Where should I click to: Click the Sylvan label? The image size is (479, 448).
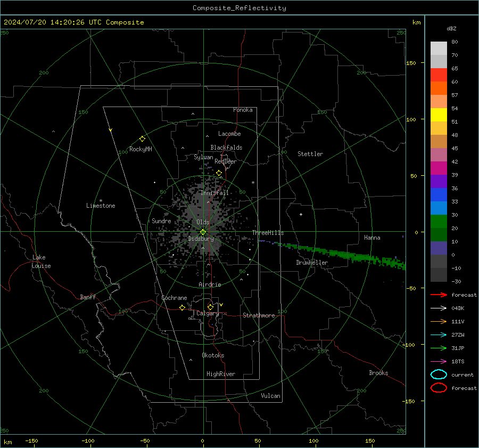203,157
